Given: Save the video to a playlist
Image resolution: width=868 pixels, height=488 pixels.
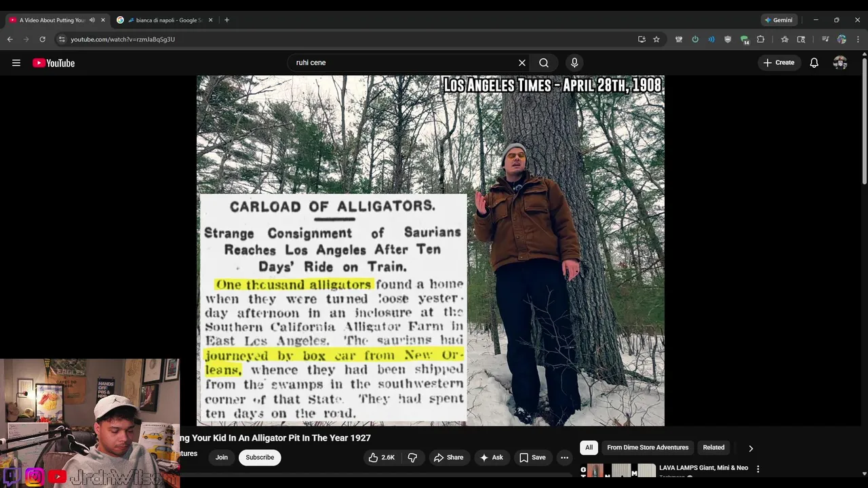Looking at the screenshot, I should pos(532,457).
